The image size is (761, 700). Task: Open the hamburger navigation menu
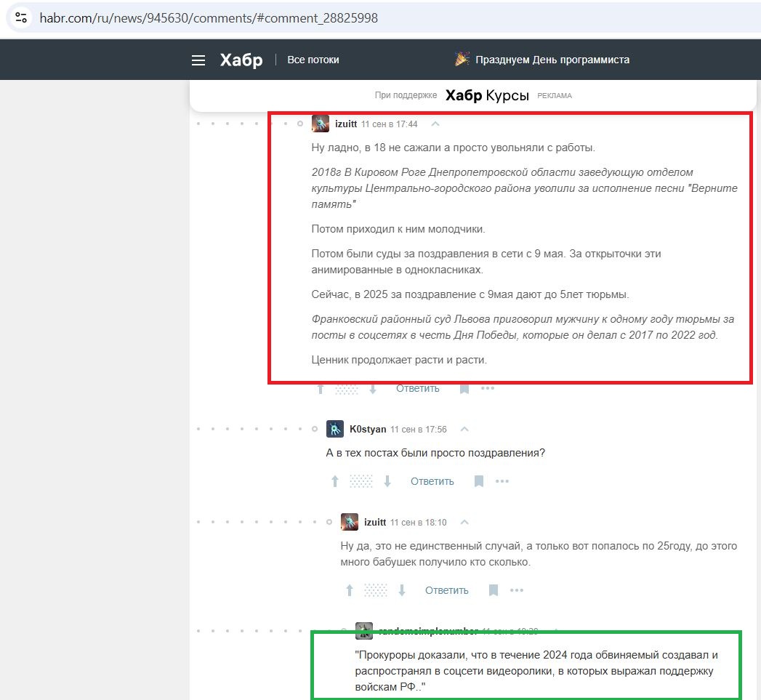tap(198, 60)
